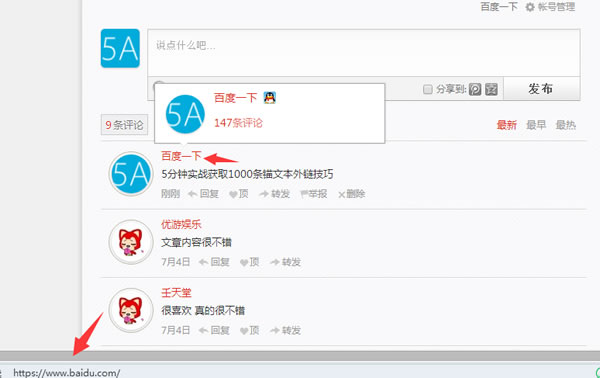This screenshot has height=378, width=600.
Task: Click the second share icon next to 发布
Action: [x=491, y=89]
